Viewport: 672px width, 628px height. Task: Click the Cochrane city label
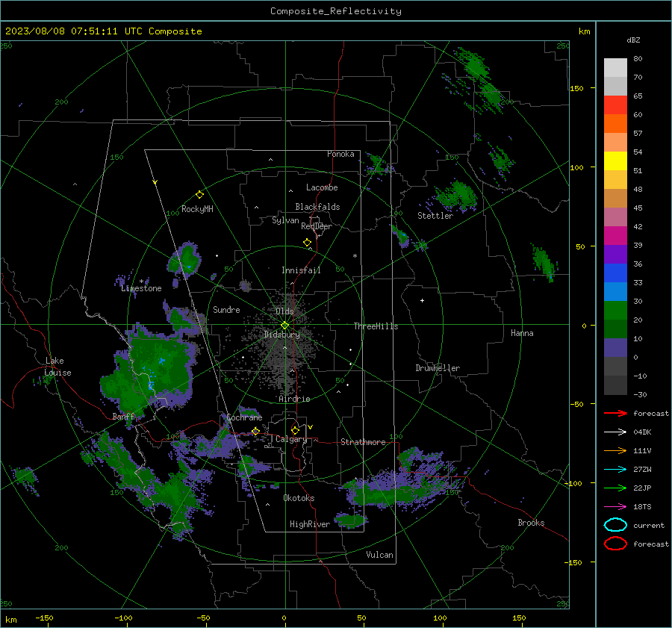pyautogui.click(x=244, y=417)
